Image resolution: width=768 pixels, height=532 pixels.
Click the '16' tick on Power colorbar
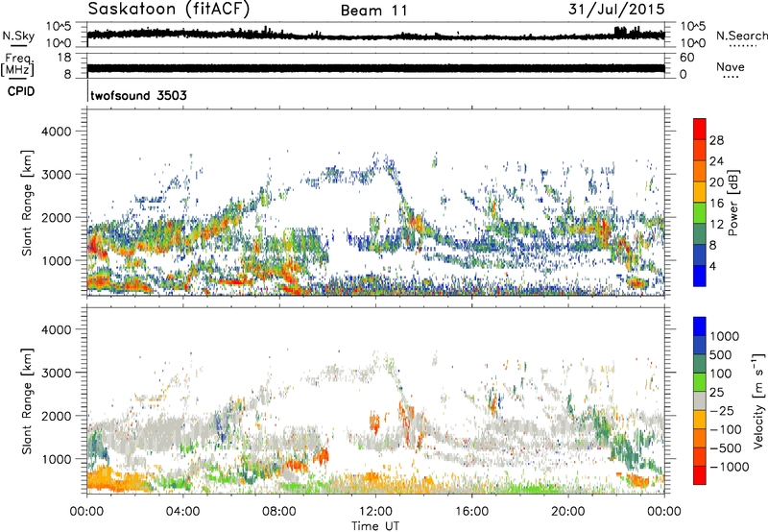click(x=716, y=204)
